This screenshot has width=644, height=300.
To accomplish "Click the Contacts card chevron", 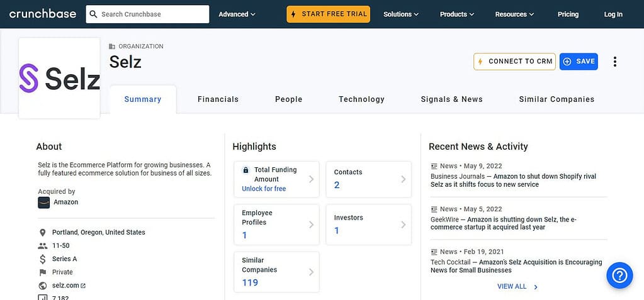I will point(404,179).
